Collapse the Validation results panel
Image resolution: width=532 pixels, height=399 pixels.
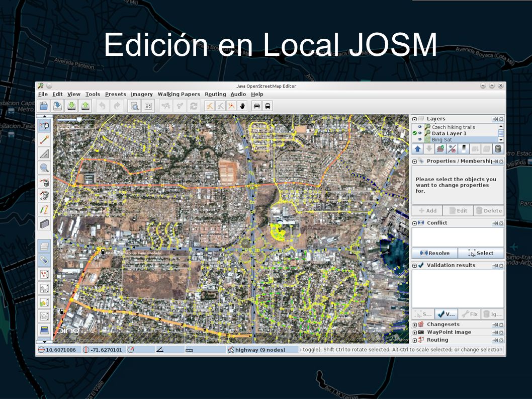415,266
